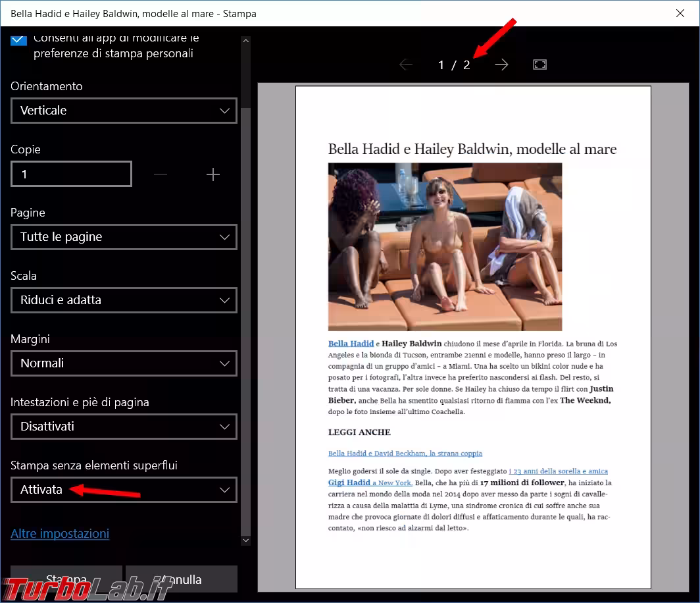Image resolution: width=700 pixels, height=603 pixels.
Task: Uncheck allow app to modify print preferences
Action: [19, 39]
